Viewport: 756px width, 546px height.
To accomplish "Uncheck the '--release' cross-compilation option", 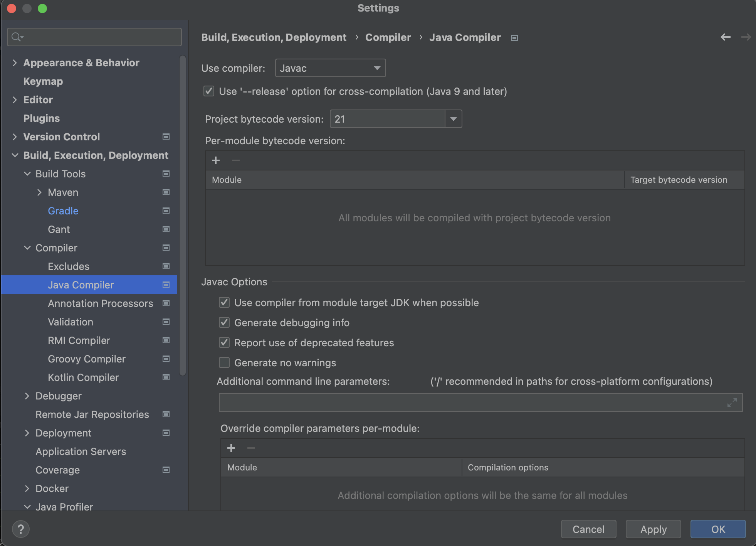I will tap(209, 91).
